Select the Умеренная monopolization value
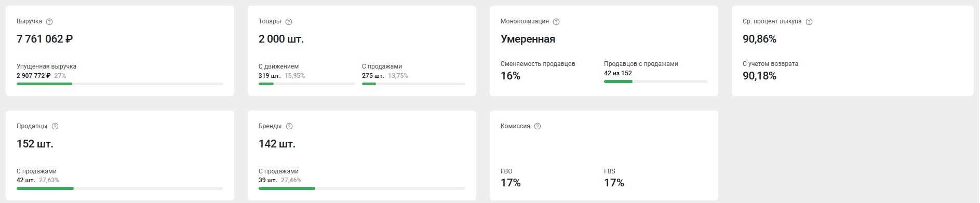Screen dimensions: 980x203 [528, 39]
